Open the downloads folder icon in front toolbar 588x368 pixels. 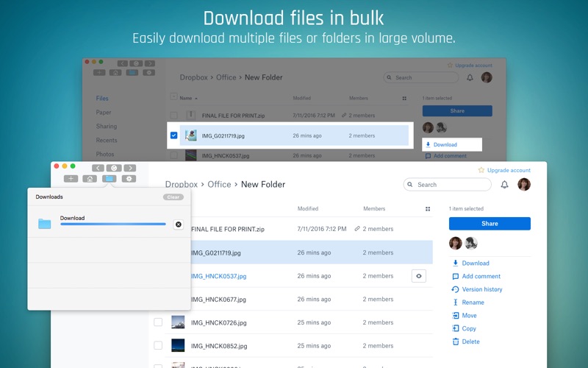(109, 179)
